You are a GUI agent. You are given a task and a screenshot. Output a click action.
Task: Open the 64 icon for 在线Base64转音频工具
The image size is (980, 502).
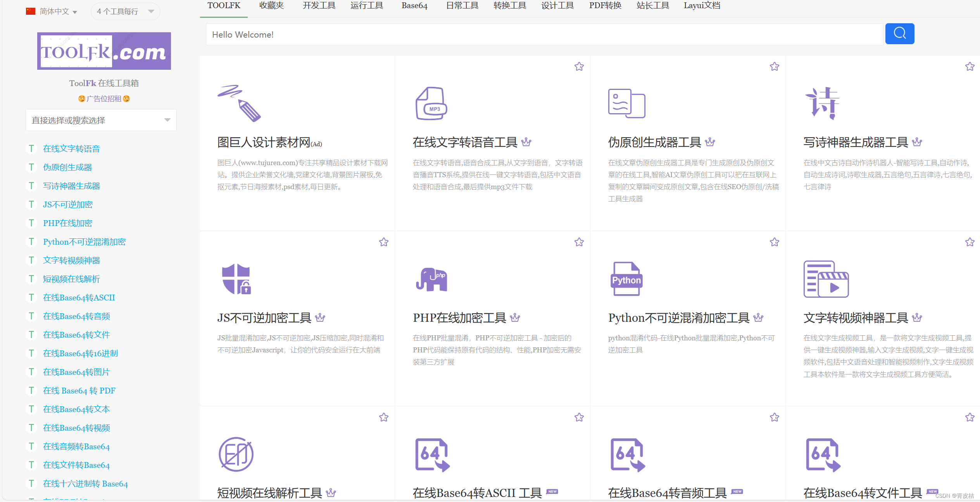(627, 455)
